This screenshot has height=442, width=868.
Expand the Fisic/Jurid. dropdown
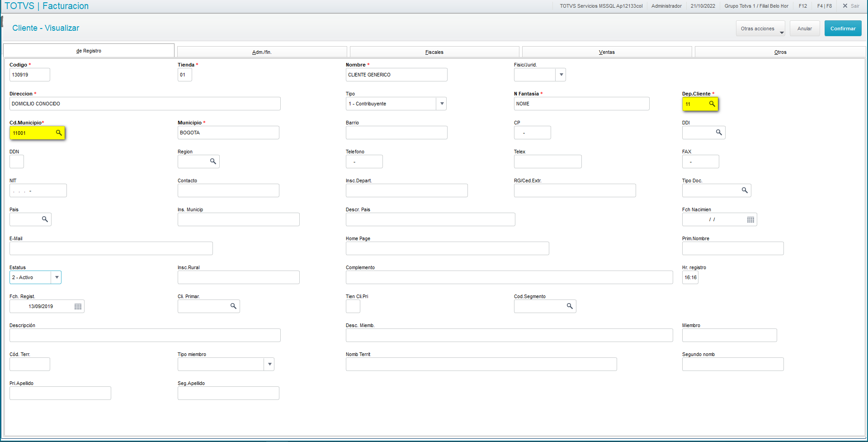pos(561,75)
